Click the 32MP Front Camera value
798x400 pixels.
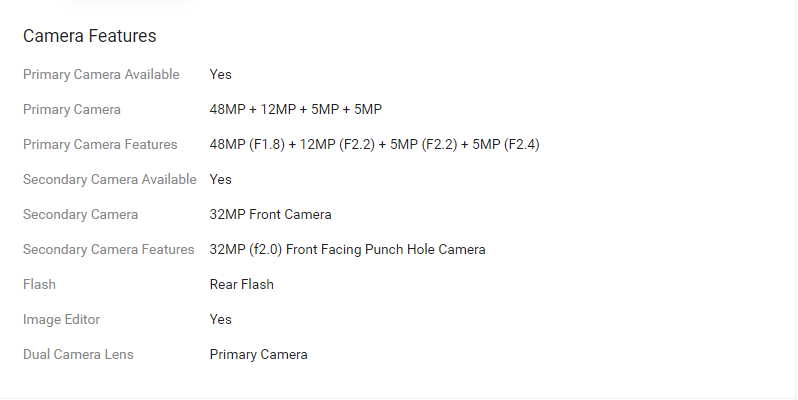pyautogui.click(x=270, y=214)
